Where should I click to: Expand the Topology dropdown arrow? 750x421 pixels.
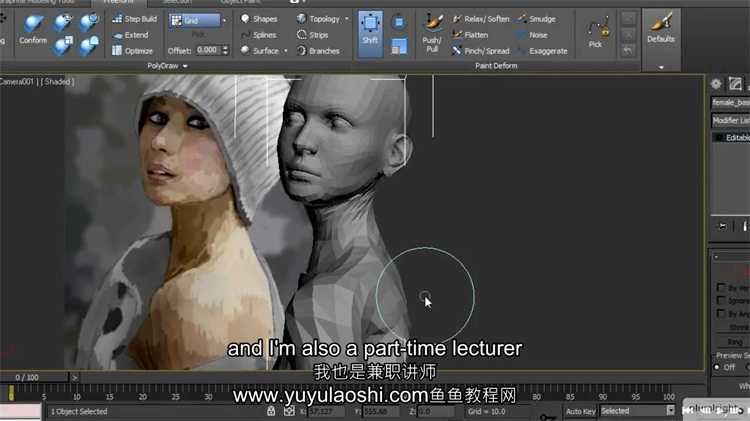347,19
